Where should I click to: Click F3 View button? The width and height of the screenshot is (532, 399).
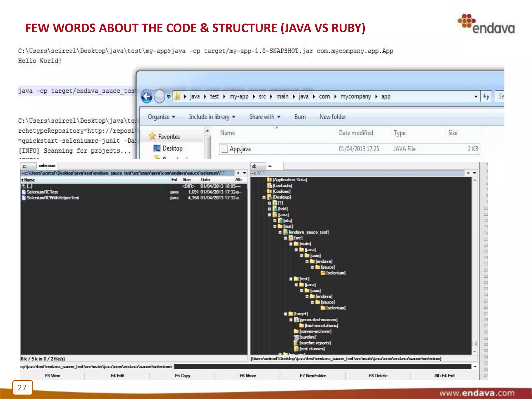[52, 376]
